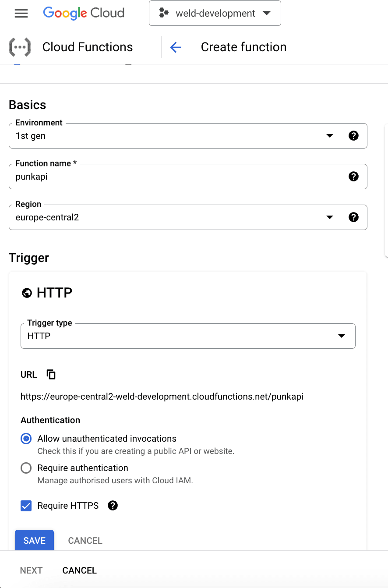Image resolution: width=388 pixels, height=588 pixels.
Task: Open help for the Region field
Action: tap(353, 217)
